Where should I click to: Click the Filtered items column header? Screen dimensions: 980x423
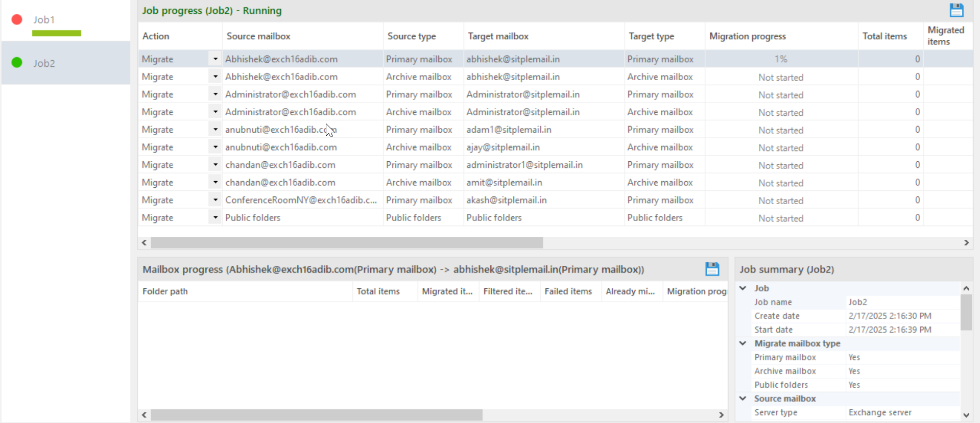(510, 291)
